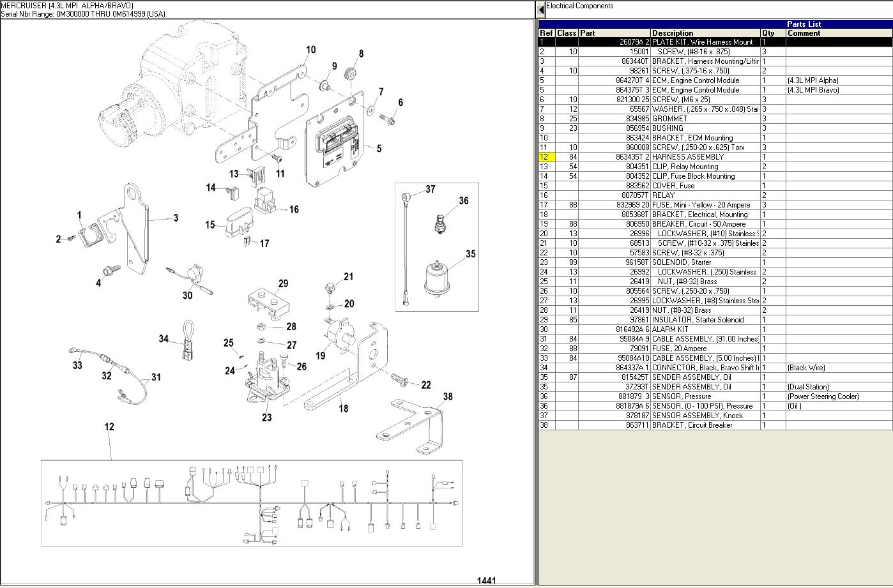Click the left arrow collapse button
The image size is (893, 588).
click(540, 10)
